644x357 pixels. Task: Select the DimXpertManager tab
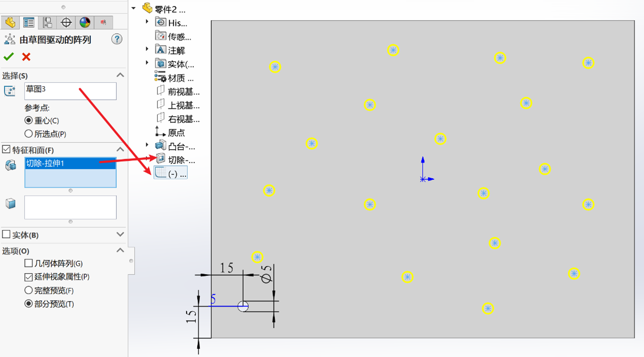(66, 22)
